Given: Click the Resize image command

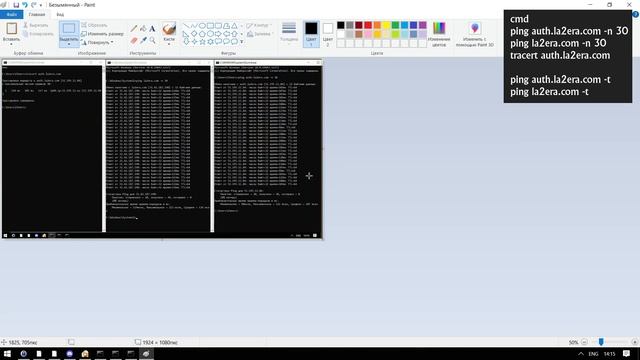Looking at the screenshot, I should click(x=102, y=34).
